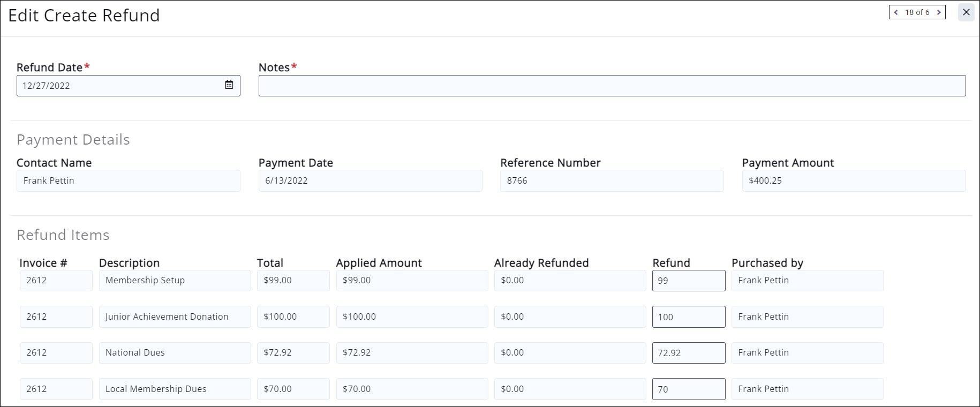Click the Refund Date text field
Screen dimensions: 980x407
click(118, 86)
